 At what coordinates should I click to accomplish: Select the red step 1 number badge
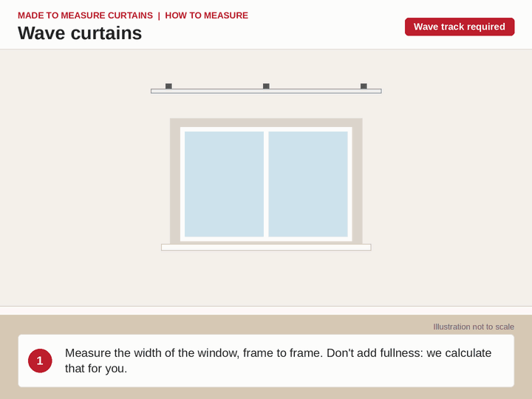click(x=40, y=361)
